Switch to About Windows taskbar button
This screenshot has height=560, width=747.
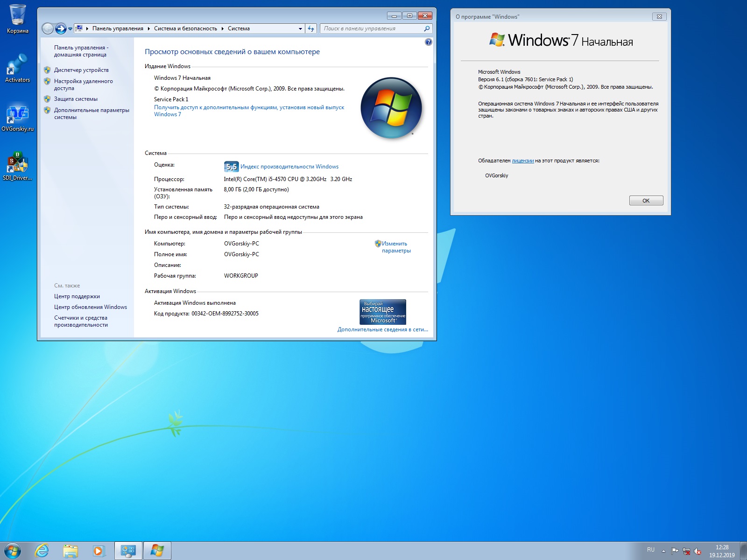pyautogui.click(x=157, y=551)
